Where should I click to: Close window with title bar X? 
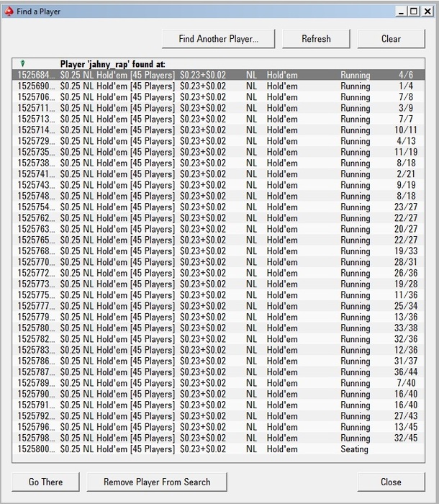point(427,12)
